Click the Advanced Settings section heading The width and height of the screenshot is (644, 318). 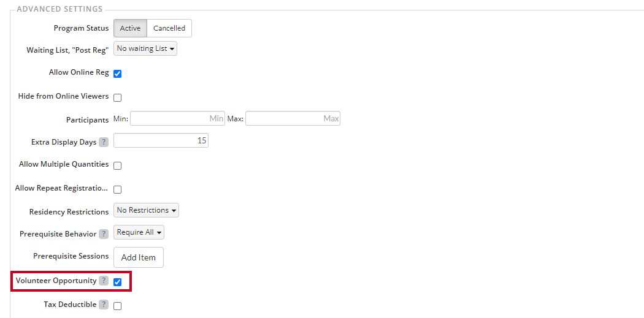tap(59, 9)
